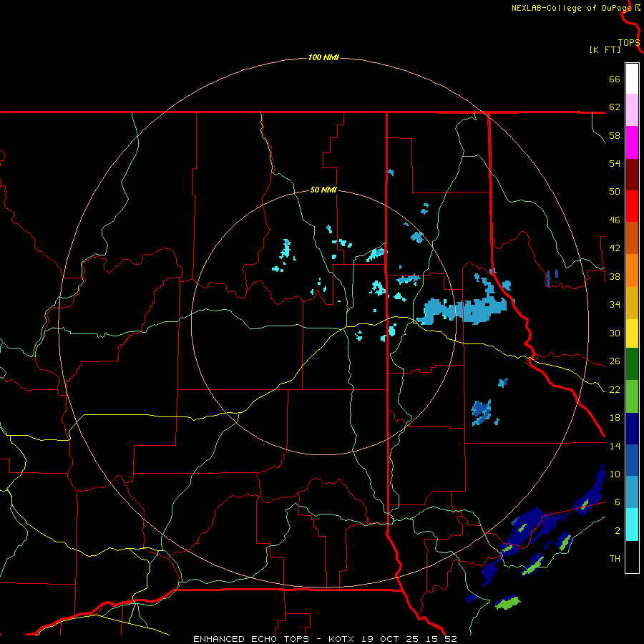Viewport: 644px width, 644px height.
Task: Click the 66 label on the scale
Action: (615, 79)
